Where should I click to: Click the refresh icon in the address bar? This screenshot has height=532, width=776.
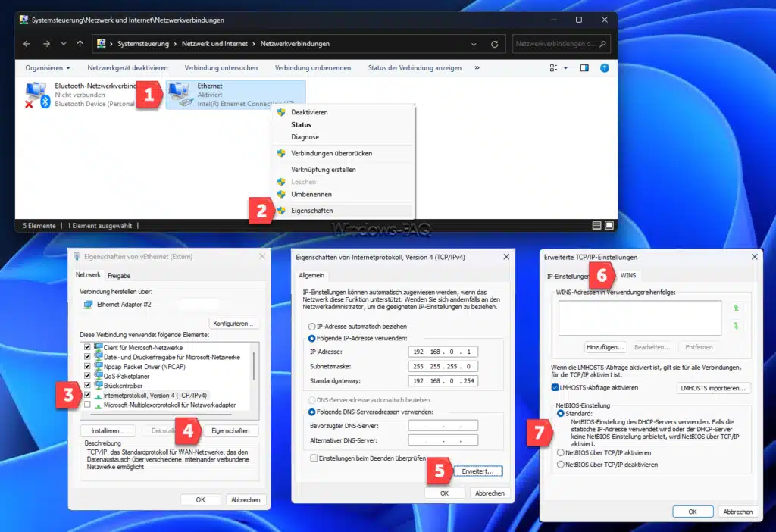click(494, 43)
